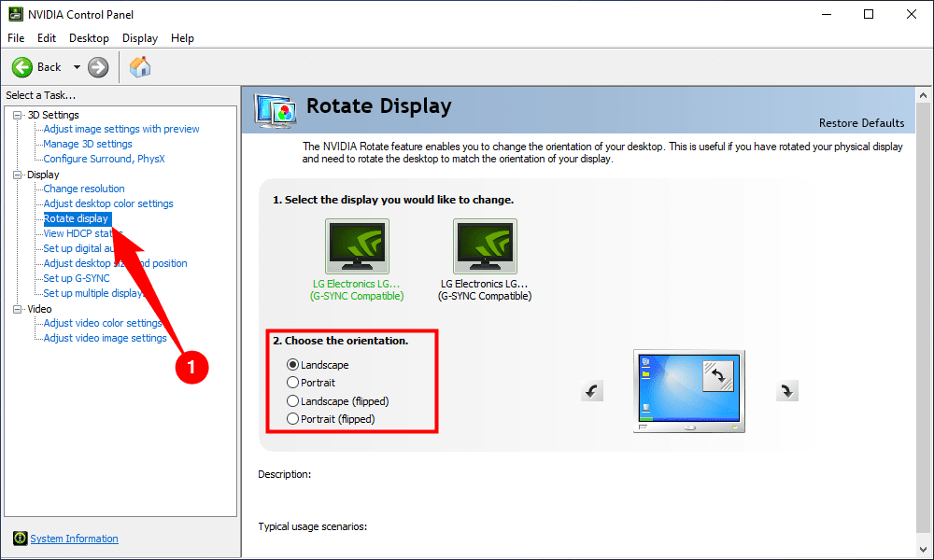934x560 pixels.
Task: Open the System Information link
Action: [x=74, y=539]
